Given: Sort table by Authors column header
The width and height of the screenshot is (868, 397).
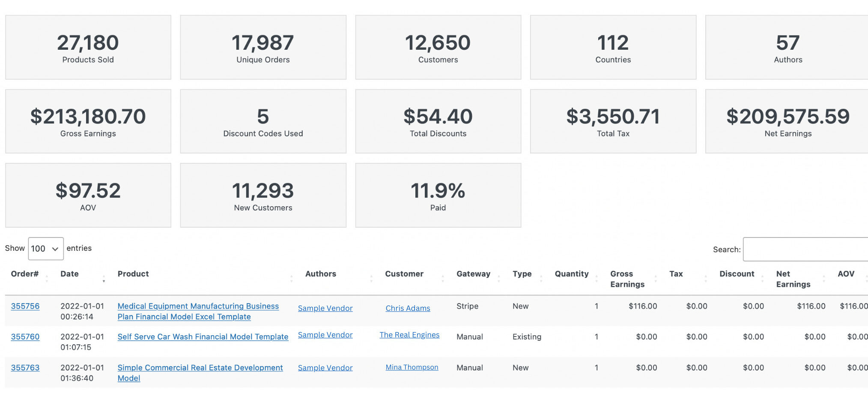Looking at the screenshot, I should pos(321,274).
